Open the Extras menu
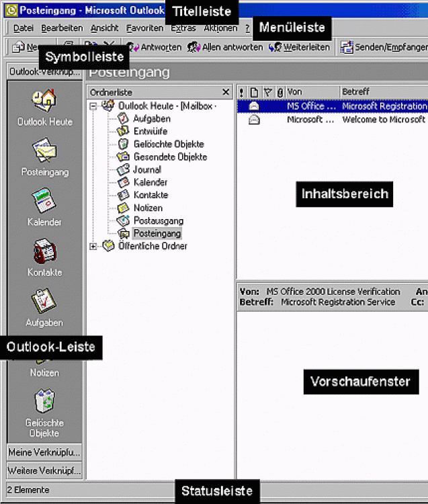 pos(183,28)
